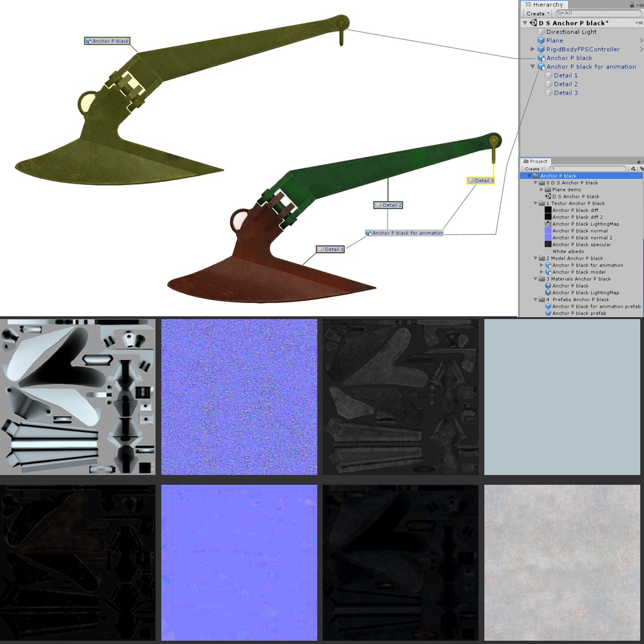Select the 4 Prefabs Anchor P black folder name
Image resolution: width=644 pixels, height=644 pixels.
point(577,299)
